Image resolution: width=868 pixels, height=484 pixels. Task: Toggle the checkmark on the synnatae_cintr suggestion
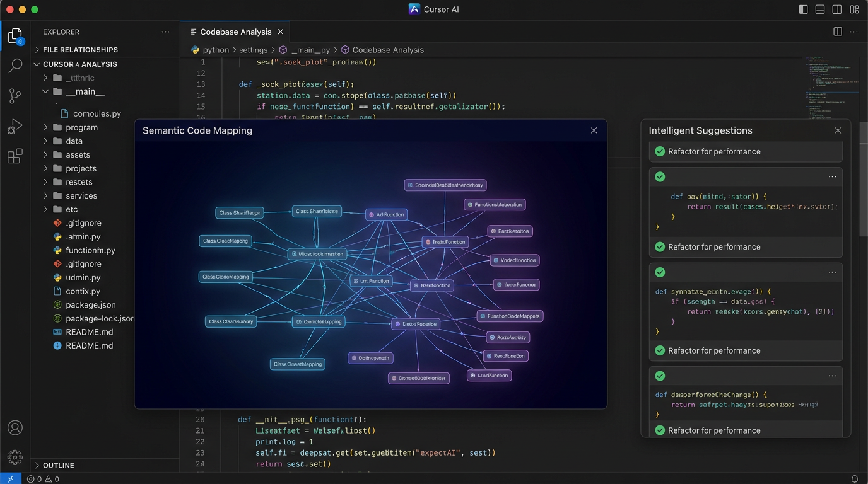tap(660, 272)
